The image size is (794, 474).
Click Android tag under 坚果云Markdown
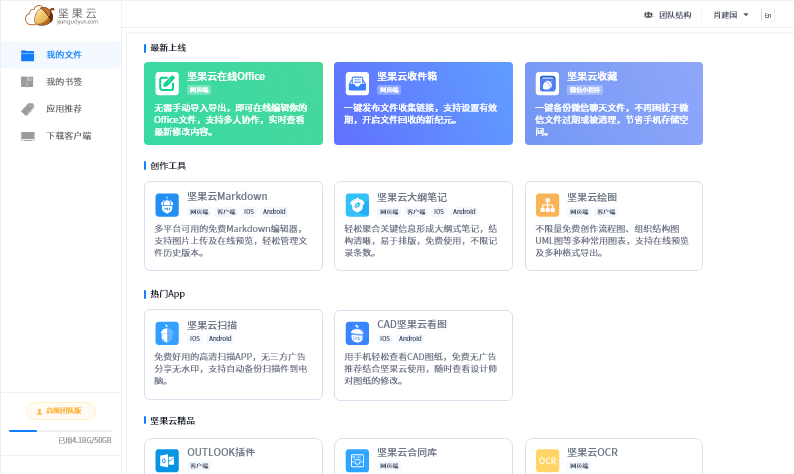click(x=274, y=212)
